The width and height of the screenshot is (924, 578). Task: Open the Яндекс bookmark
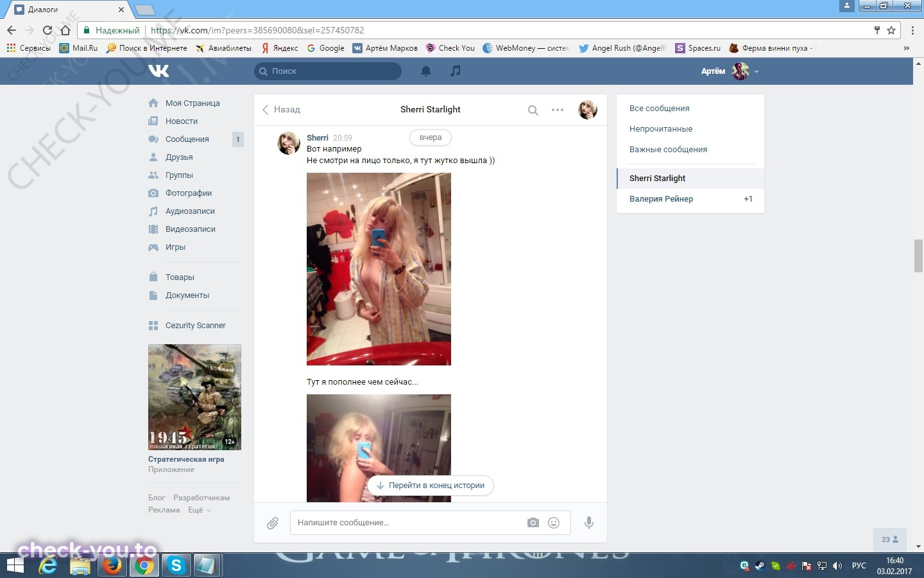(279, 48)
